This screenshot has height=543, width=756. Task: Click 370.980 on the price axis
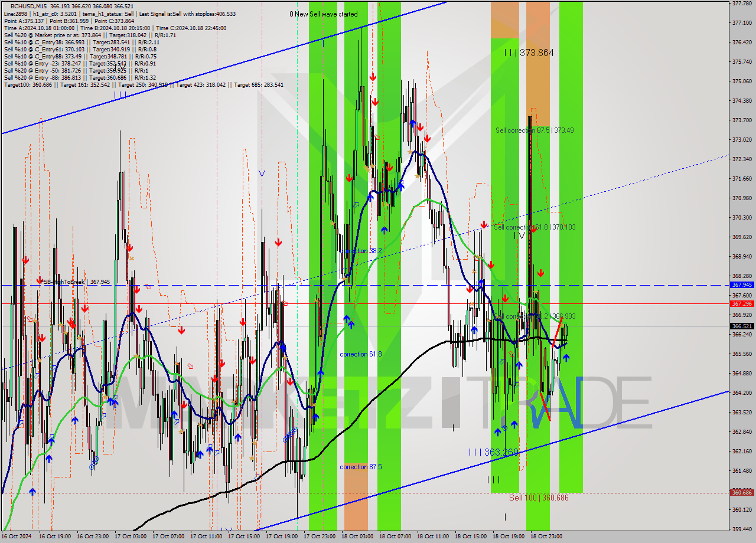coord(742,198)
